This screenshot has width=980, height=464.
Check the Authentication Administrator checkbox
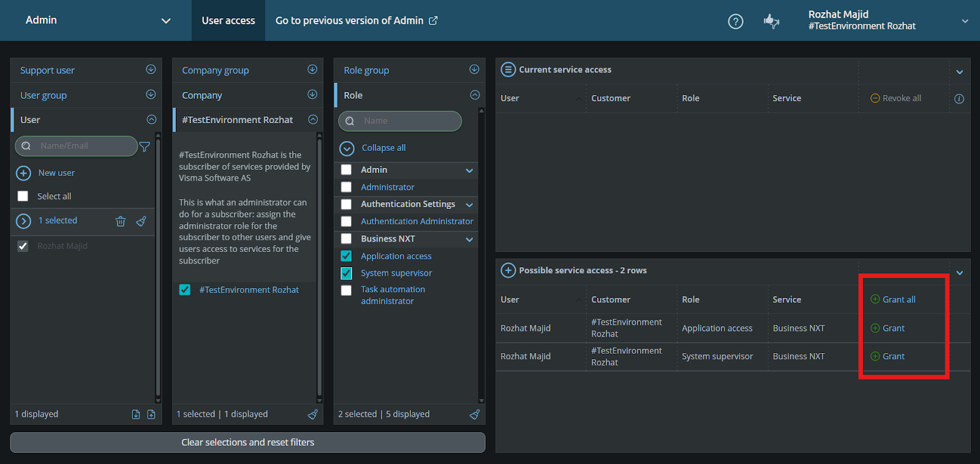point(347,221)
